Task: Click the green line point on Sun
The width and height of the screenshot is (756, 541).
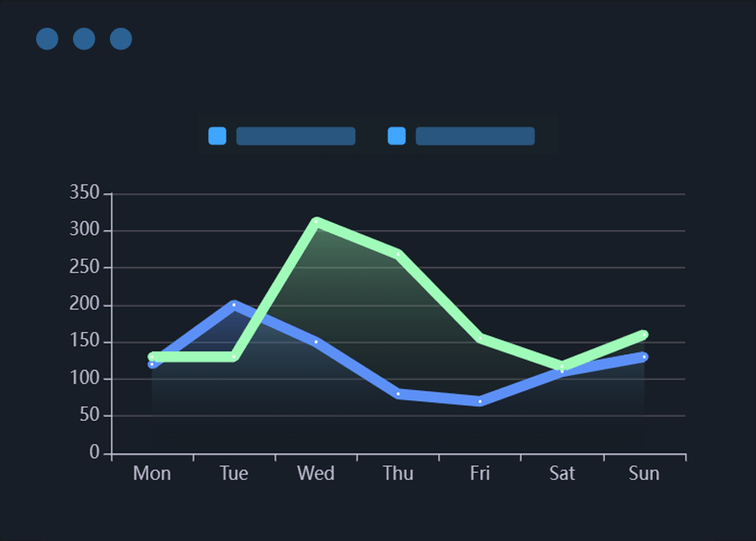Action: [644, 335]
